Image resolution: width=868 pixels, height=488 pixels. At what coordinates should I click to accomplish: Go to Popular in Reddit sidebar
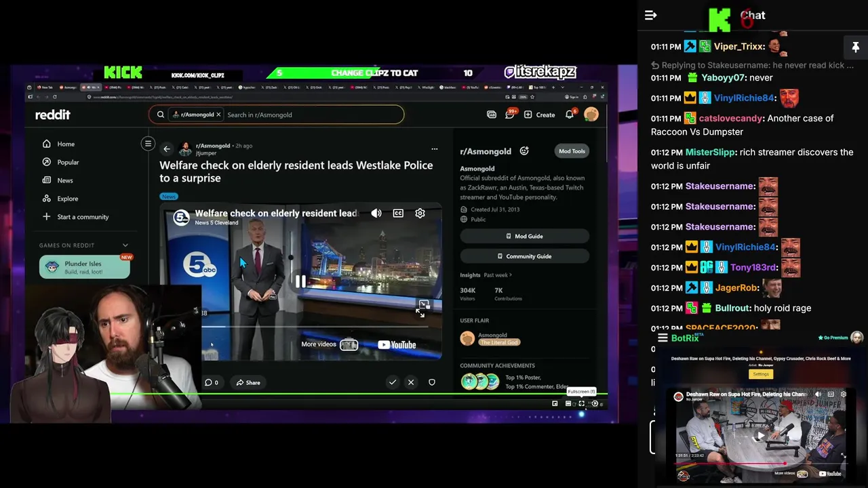(x=61, y=162)
